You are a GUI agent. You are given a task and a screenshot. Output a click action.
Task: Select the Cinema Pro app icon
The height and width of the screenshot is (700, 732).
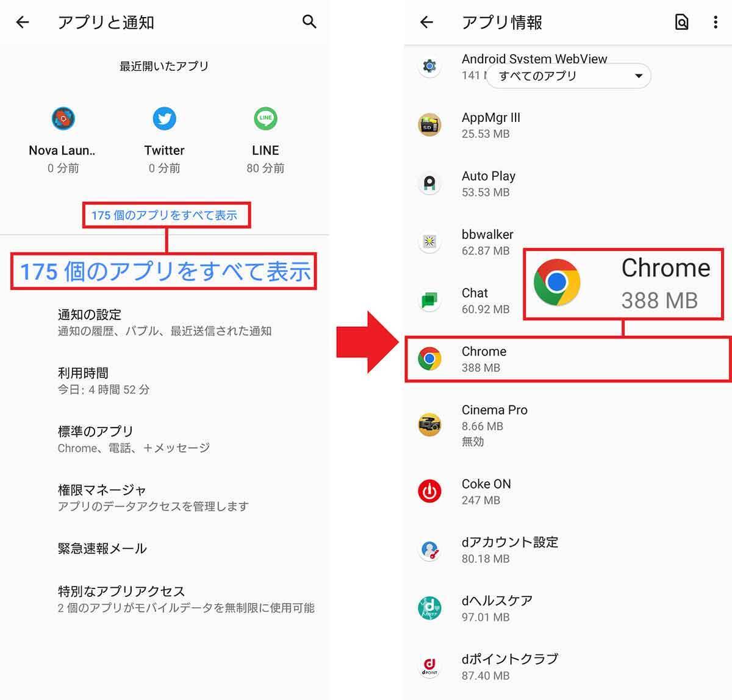(429, 424)
